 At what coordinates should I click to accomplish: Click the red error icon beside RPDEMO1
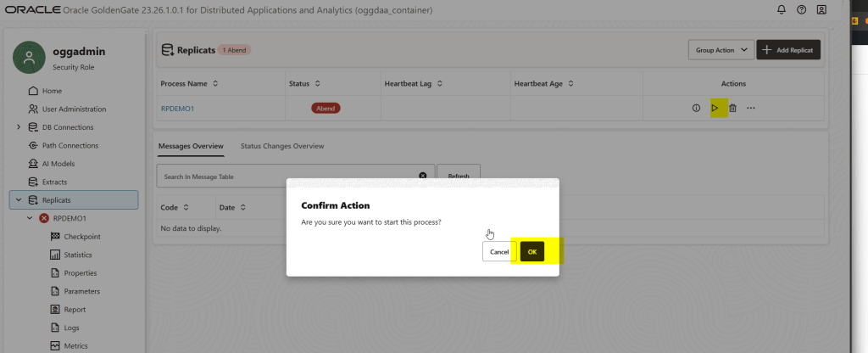(x=44, y=218)
